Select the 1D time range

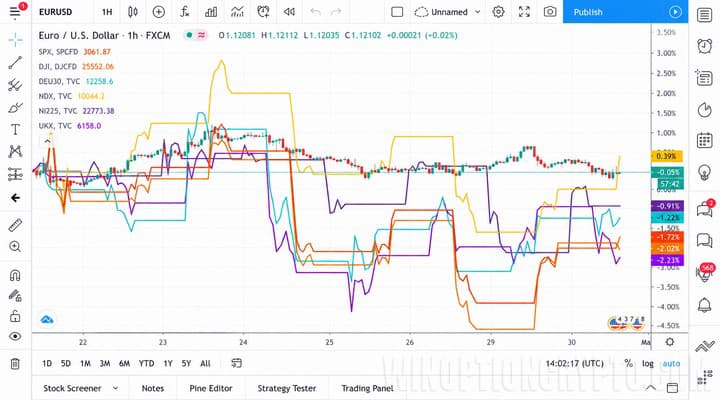point(47,363)
